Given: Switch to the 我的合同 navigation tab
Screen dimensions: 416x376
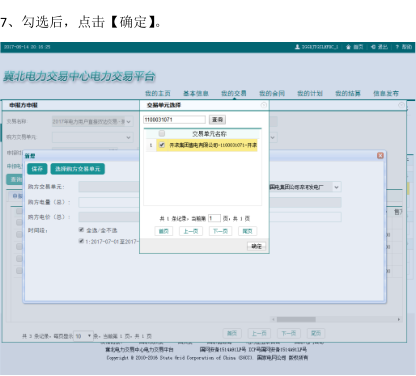Looking at the screenshot, I should (x=272, y=93).
